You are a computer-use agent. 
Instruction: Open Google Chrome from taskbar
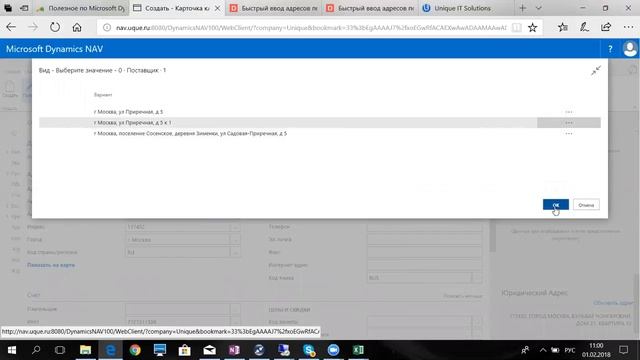point(135,350)
